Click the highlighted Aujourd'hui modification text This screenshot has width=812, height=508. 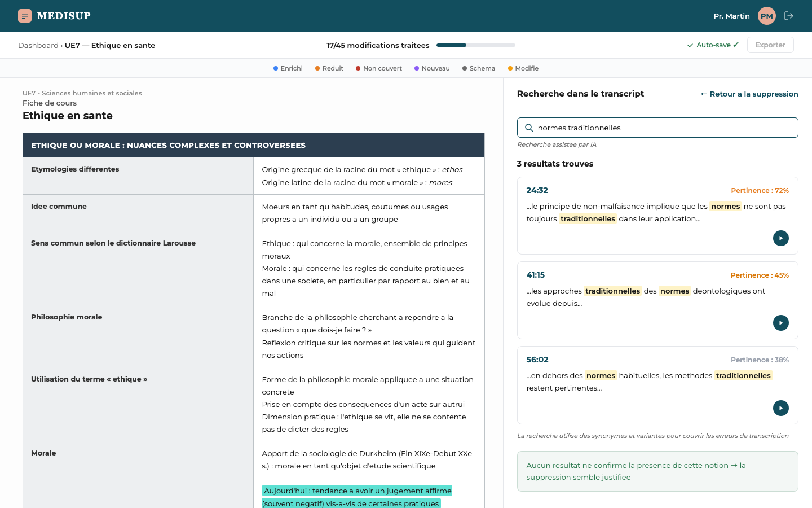pyautogui.click(x=357, y=497)
